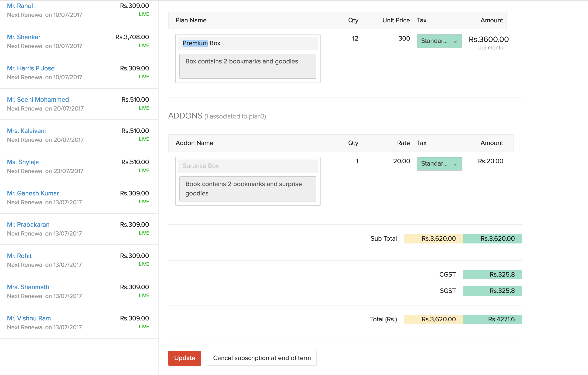Select Mr. Harris P Jose in list
Viewport: 588px width, 375px height.
31,69
